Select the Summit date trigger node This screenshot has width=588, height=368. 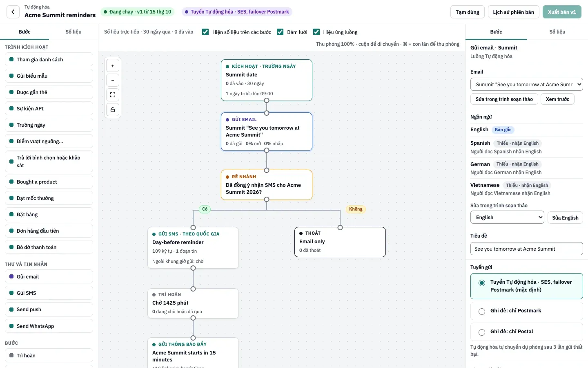[x=267, y=80]
